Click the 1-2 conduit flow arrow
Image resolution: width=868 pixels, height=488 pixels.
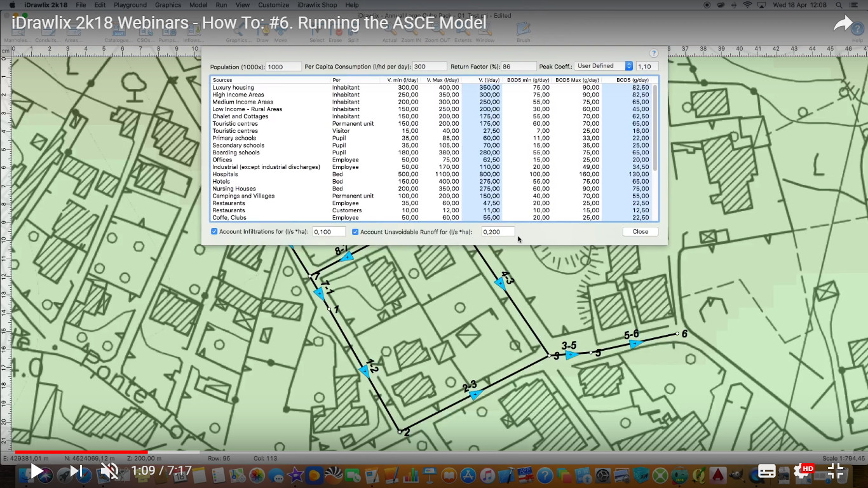[x=364, y=372]
